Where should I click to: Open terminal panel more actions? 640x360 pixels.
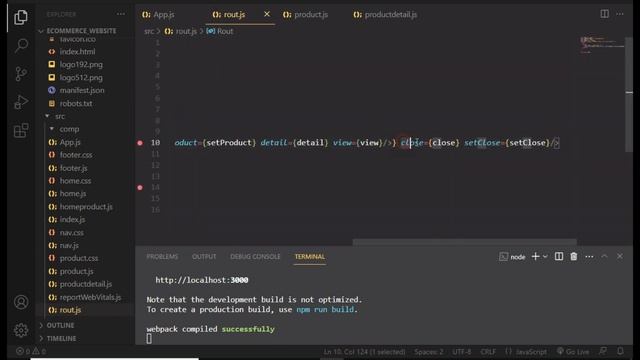coord(589,256)
